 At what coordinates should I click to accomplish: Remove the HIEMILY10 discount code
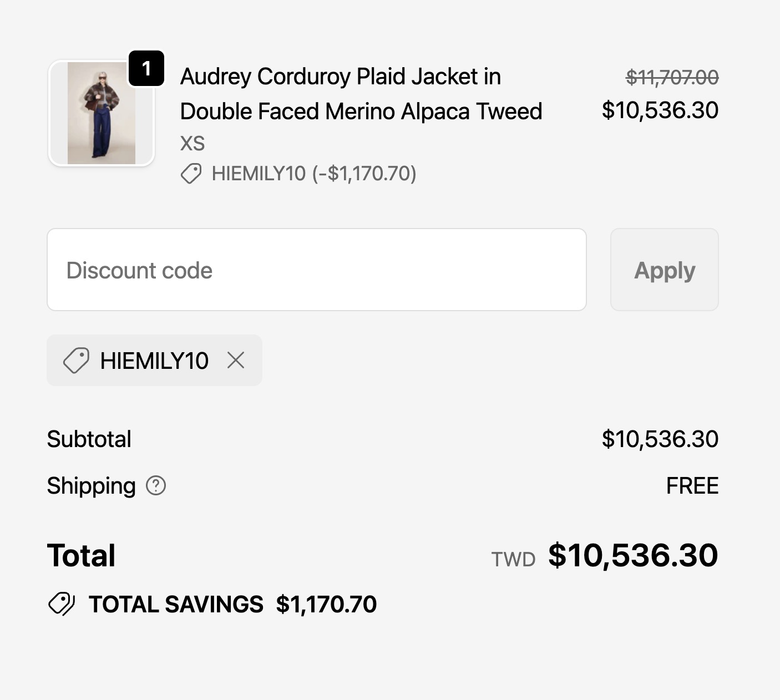coord(236,361)
